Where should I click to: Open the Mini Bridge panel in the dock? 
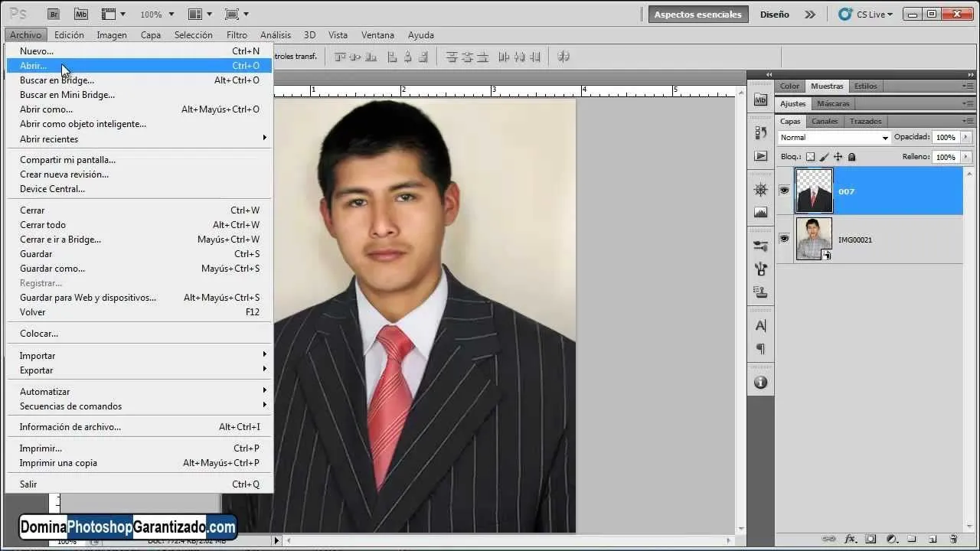point(760,99)
